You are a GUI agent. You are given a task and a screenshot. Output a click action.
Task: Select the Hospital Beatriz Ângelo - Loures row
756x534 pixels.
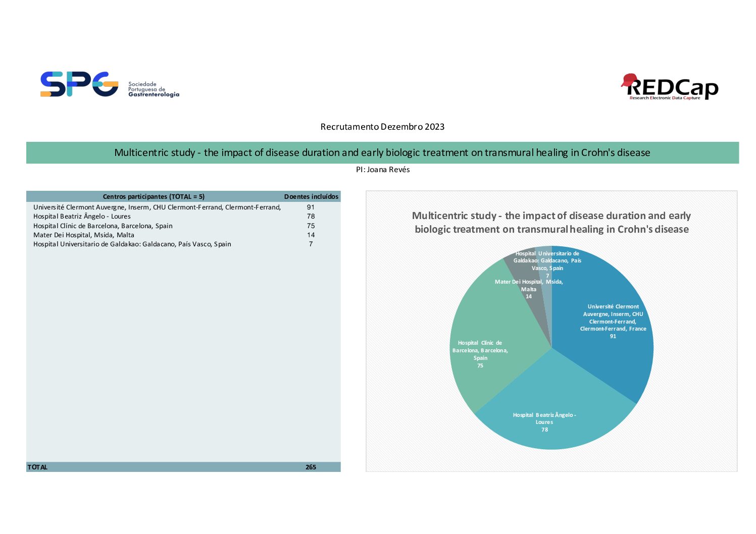point(183,217)
